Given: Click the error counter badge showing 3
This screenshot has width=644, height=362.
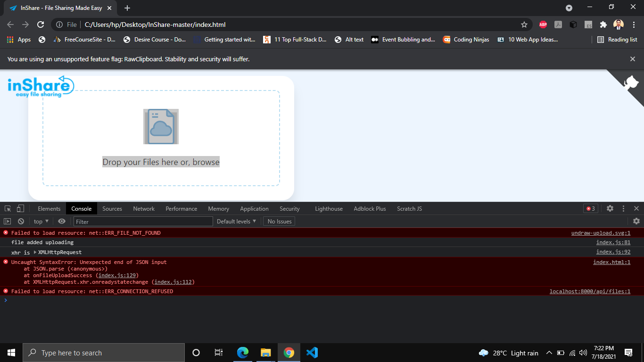Looking at the screenshot, I should point(590,208).
